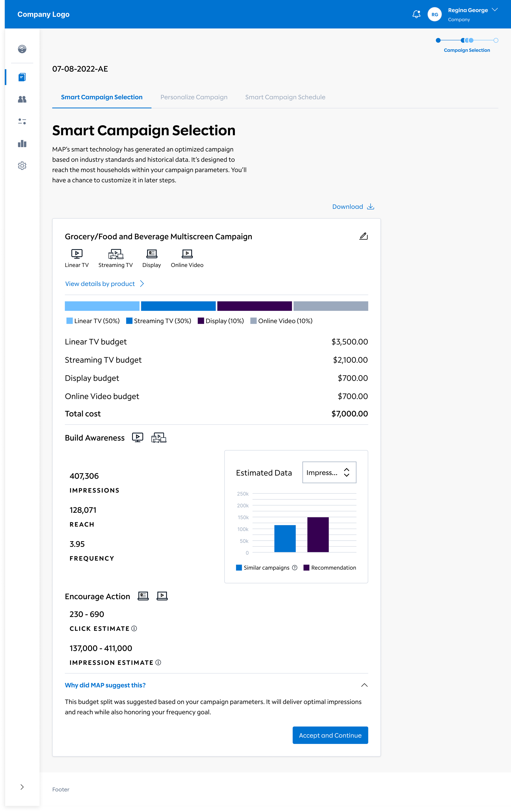Open View details by product link
This screenshot has width=511, height=812.
pyautogui.click(x=100, y=284)
